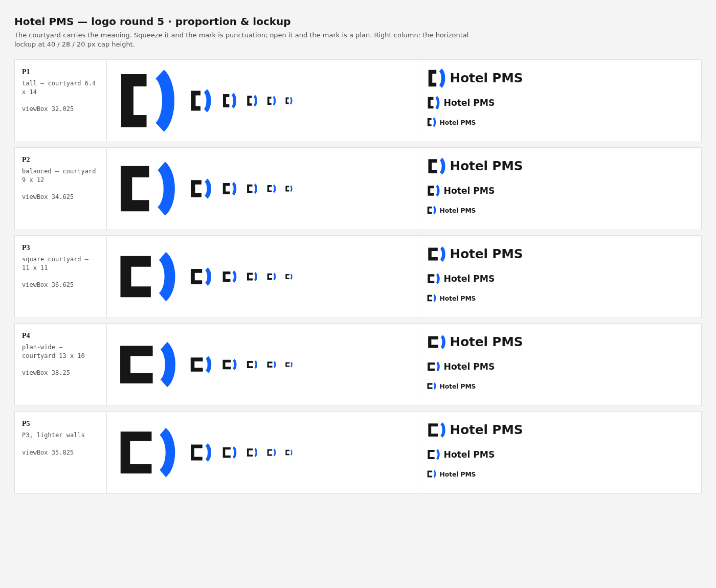Select the largest Hotel PMS lockup in P1
This screenshot has width=716, height=588.
[475, 78]
